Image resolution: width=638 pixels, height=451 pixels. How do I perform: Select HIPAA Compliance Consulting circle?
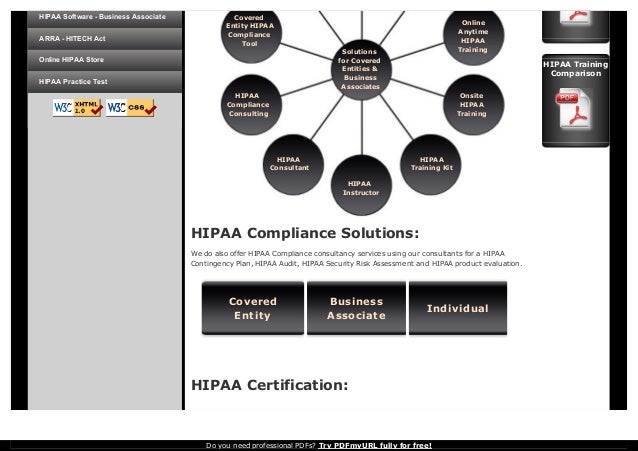pyautogui.click(x=251, y=105)
